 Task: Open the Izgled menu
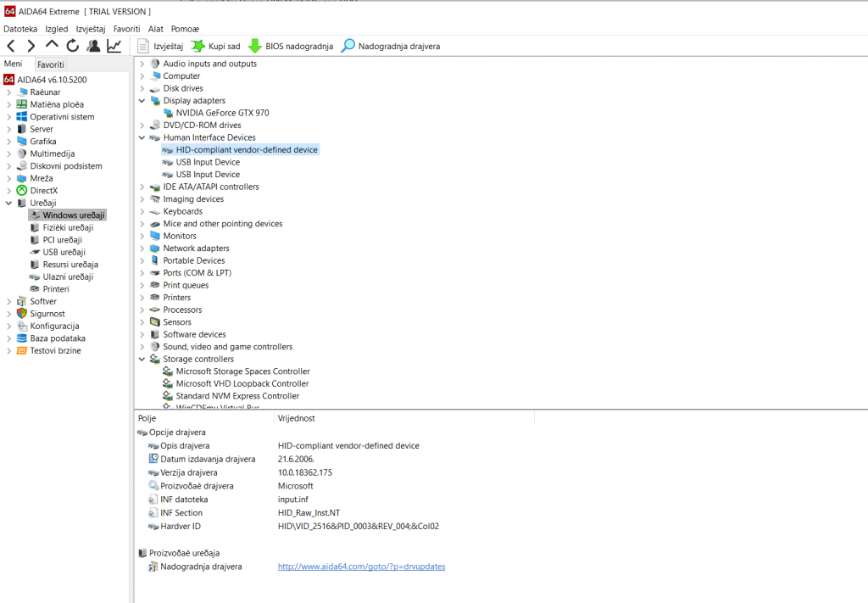[x=57, y=29]
